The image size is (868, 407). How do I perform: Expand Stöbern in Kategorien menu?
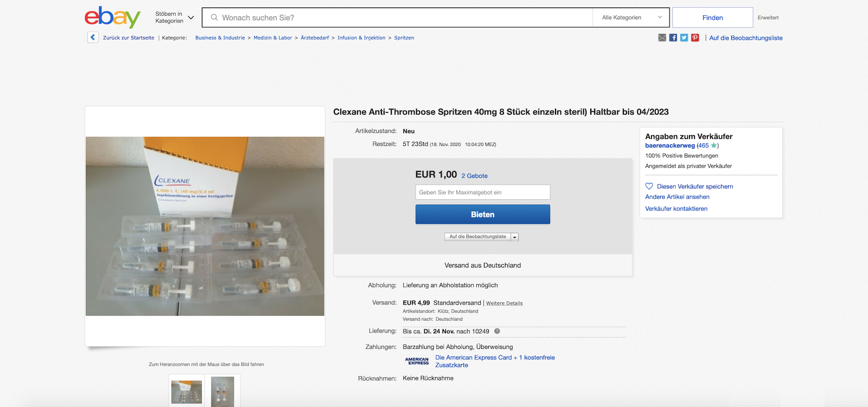coord(175,17)
